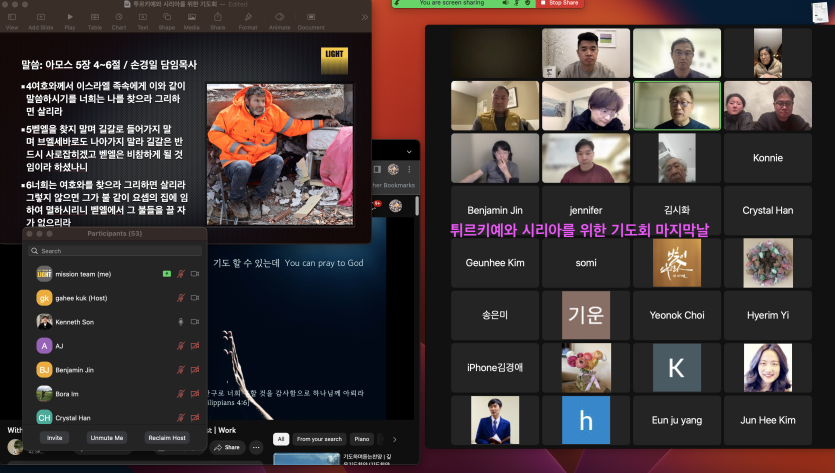
Task: Insert a Chart from Keynote toolbar
Action: point(119,21)
